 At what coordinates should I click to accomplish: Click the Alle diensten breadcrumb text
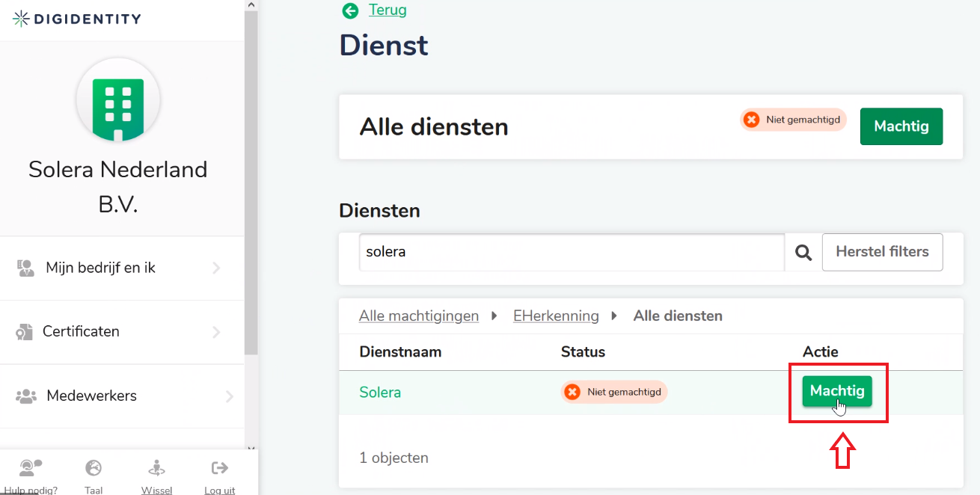[x=678, y=316]
